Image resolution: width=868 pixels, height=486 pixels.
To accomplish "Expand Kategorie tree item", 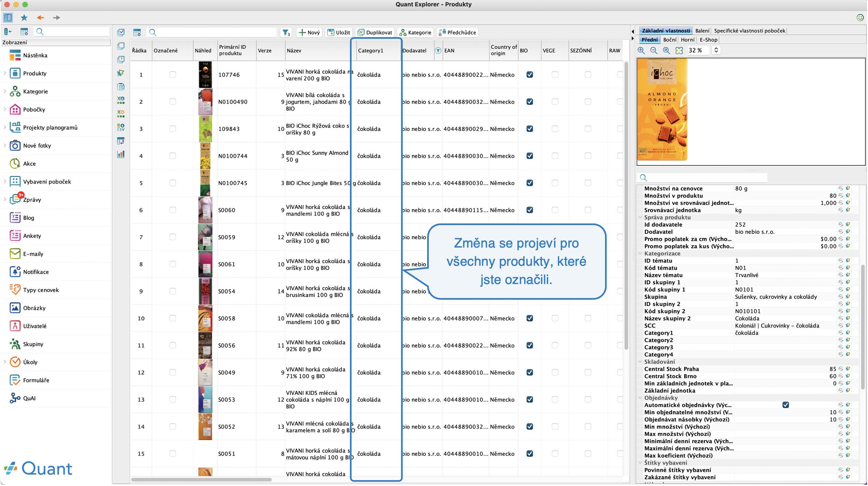I will tap(5, 91).
